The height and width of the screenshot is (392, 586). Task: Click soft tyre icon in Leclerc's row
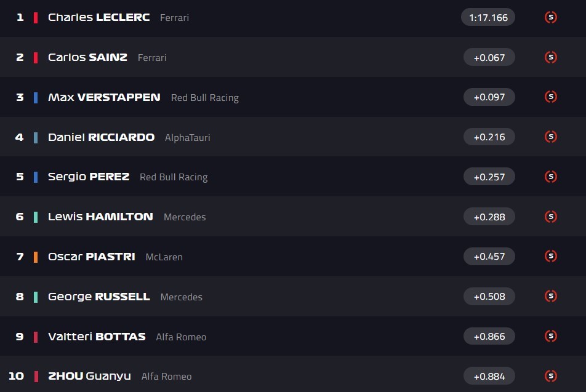551,17
